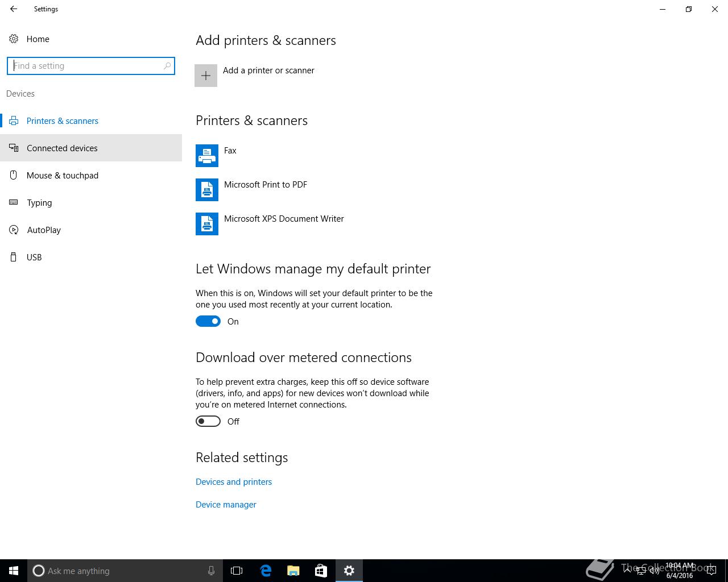Screen dimensions: 728x582
Task: Click the Connected devices sidebar icon
Action: point(14,148)
